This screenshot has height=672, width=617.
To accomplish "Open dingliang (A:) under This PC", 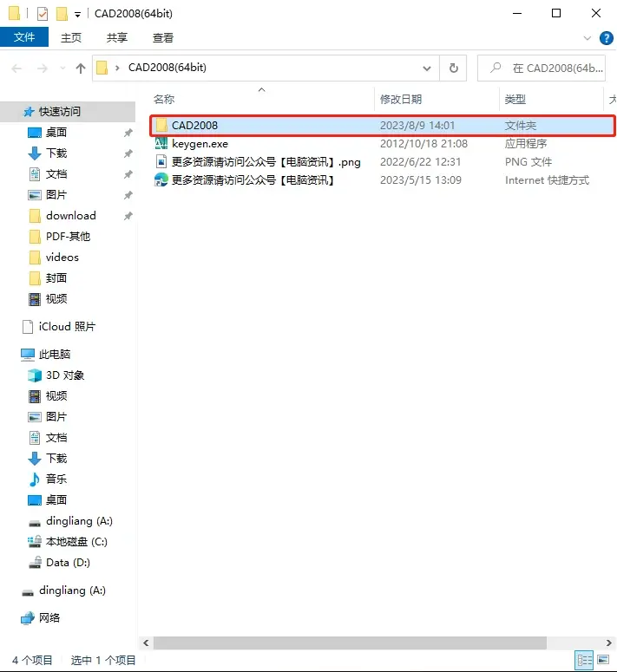I will pos(79,521).
